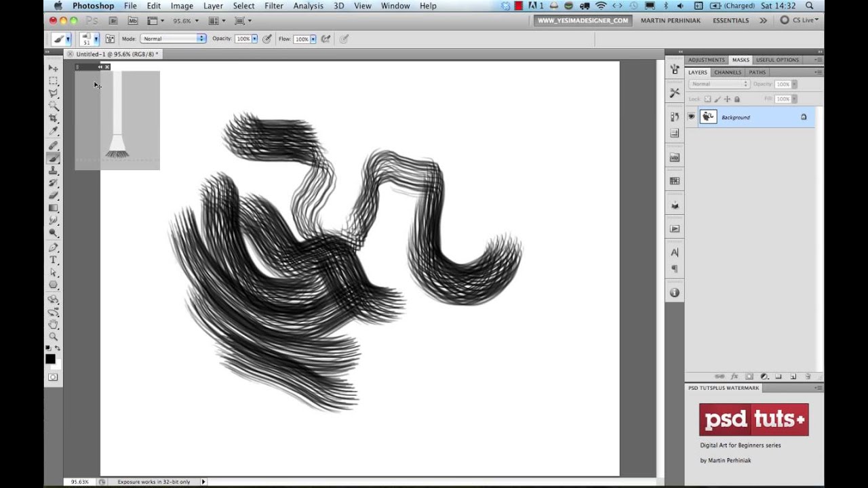The height and width of the screenshot is (488, 868).
Task: Switch to the Channels tab
Action: tap(728, 72)
